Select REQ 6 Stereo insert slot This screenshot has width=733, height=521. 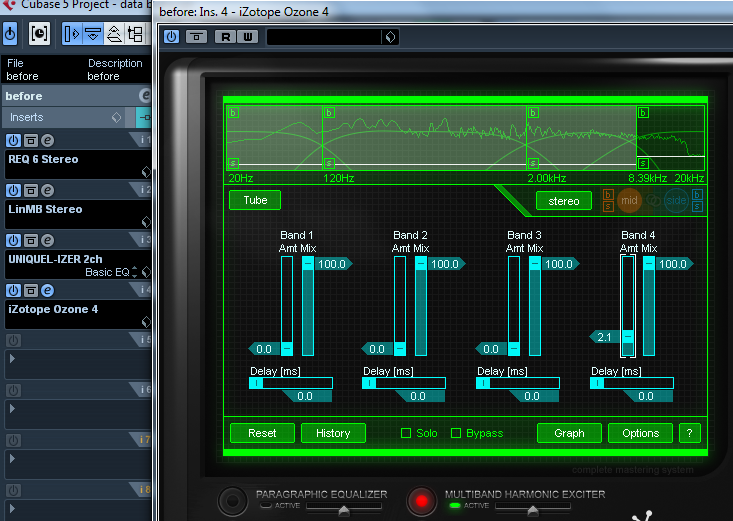tap(78, 164)
